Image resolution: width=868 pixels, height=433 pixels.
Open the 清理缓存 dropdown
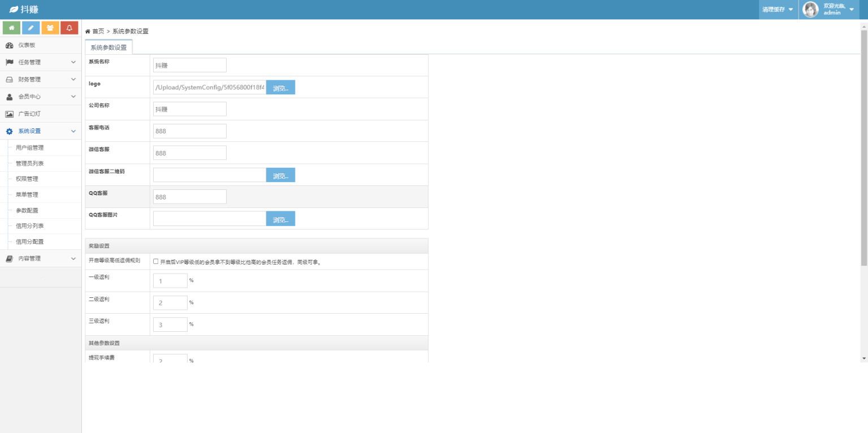coord(778,10)
